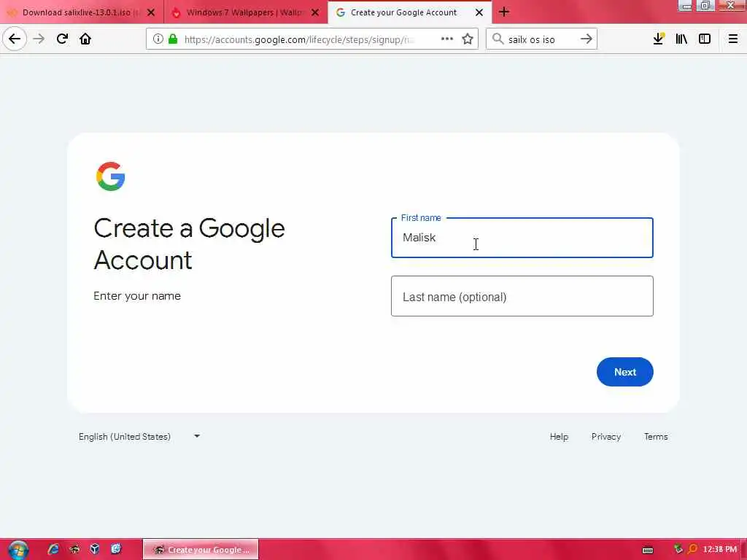The width and height of the screenshot is (747, 560).
Task: Focus the First name field
Action: 522,238
